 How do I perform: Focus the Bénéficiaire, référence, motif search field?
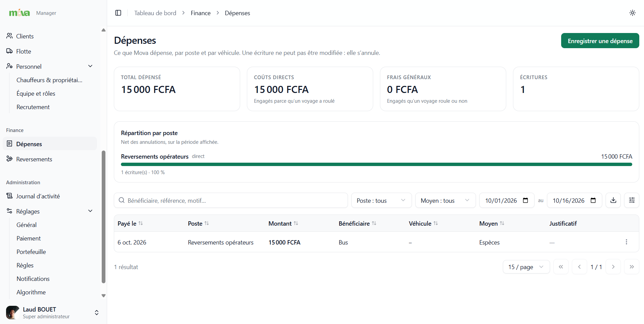pos(231,200)
